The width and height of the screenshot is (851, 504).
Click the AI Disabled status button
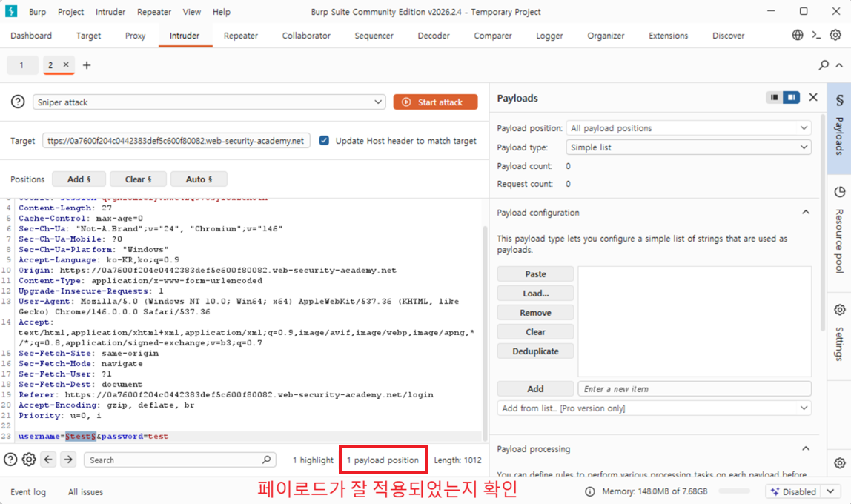(x=793, y=491)
